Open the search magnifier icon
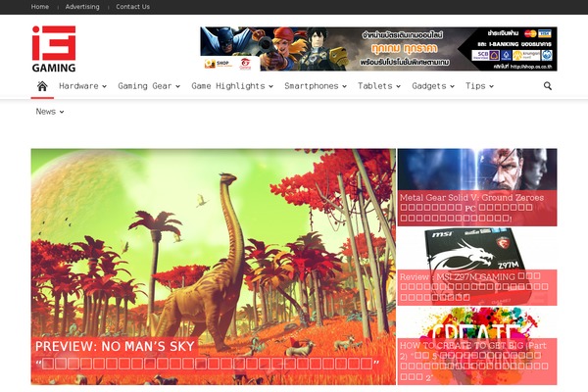This screenshot has width=588, height=392. tap(548, 86)
